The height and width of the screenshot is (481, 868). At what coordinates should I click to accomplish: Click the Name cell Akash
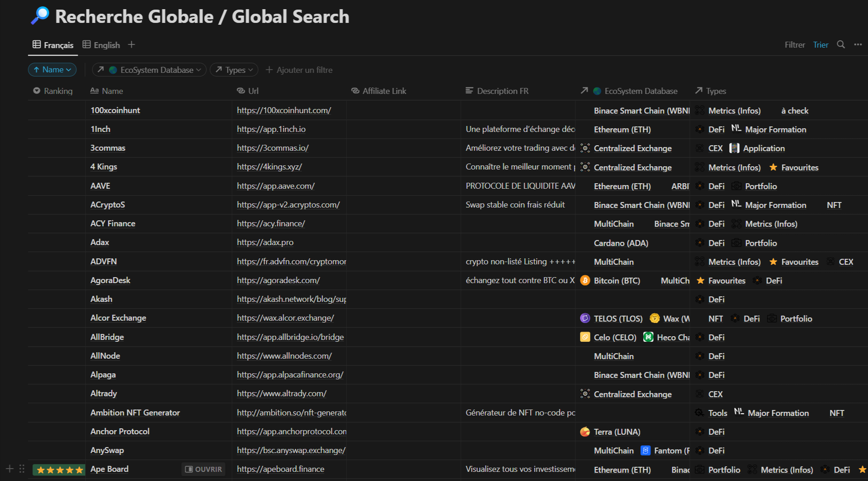click(x=101, y=299)
